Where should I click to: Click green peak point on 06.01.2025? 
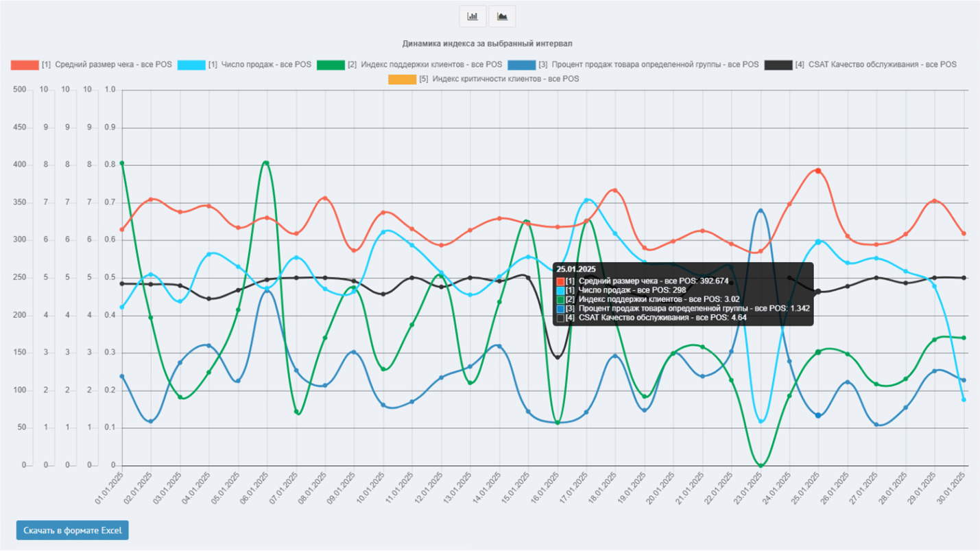point(266,163)
